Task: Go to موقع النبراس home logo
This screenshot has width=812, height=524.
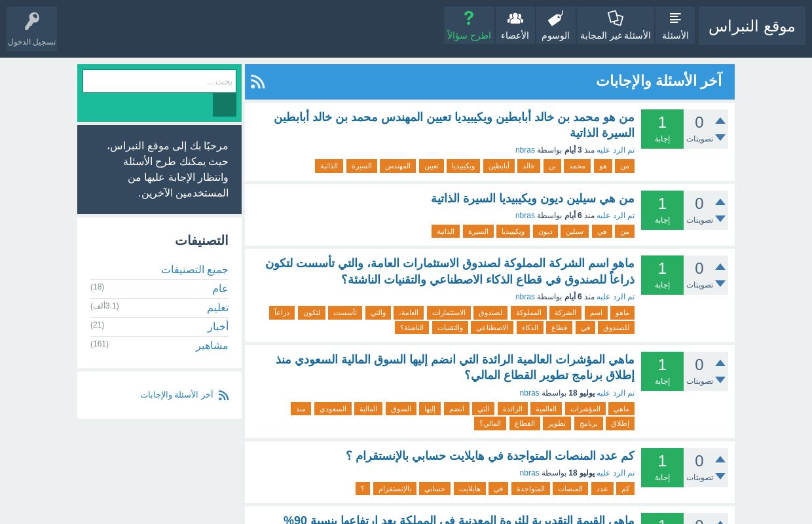Action: [x=752, y=26]
